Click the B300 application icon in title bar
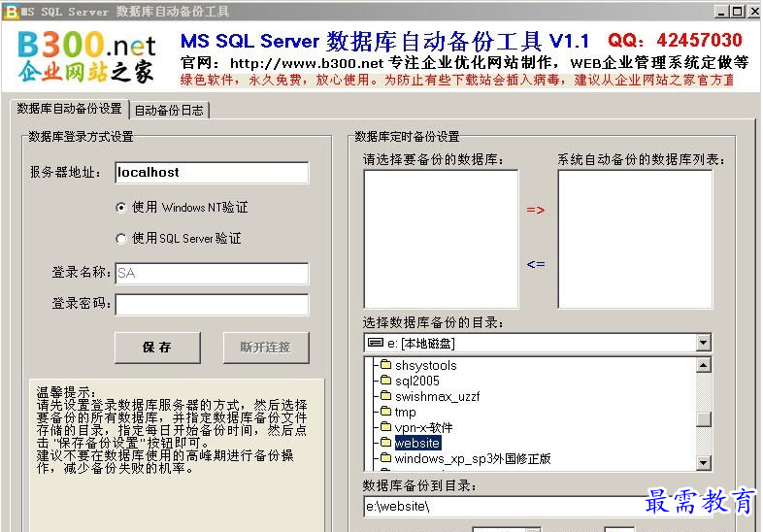The image size is (763, 532). coord(11,12)
